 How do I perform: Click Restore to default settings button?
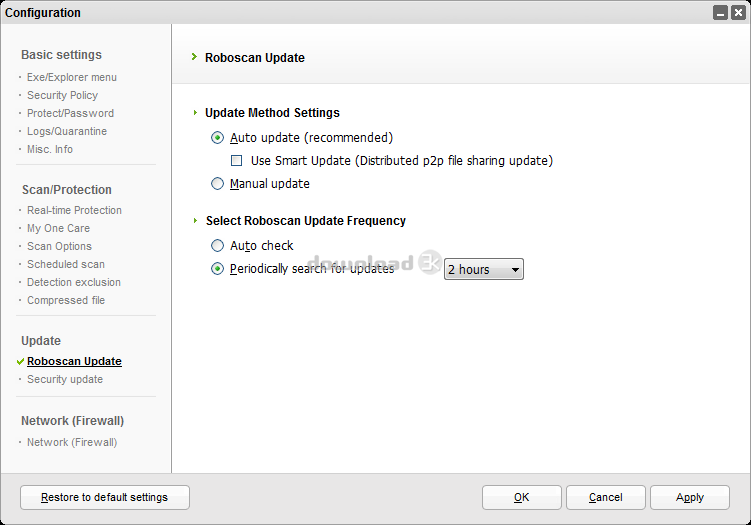click(x=105, y=497)
